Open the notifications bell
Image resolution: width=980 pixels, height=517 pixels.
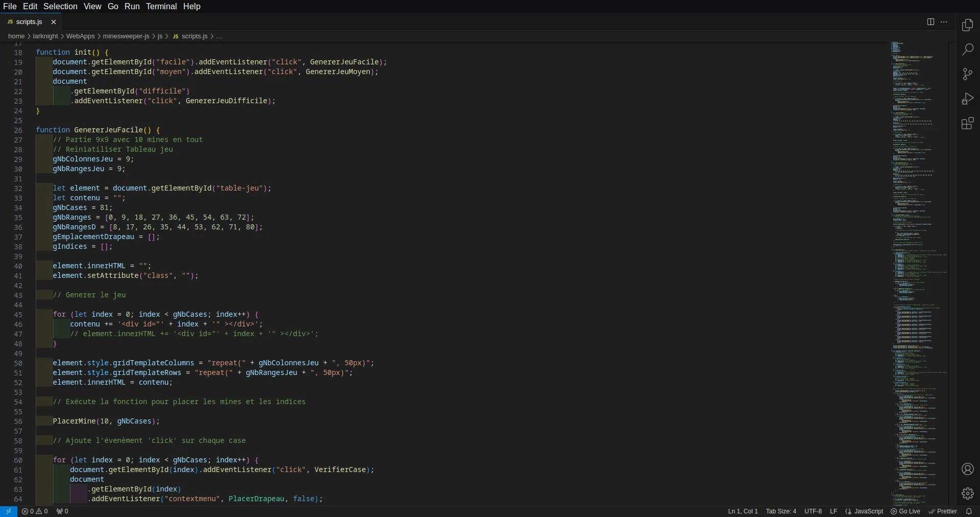[x=969, y=511]
